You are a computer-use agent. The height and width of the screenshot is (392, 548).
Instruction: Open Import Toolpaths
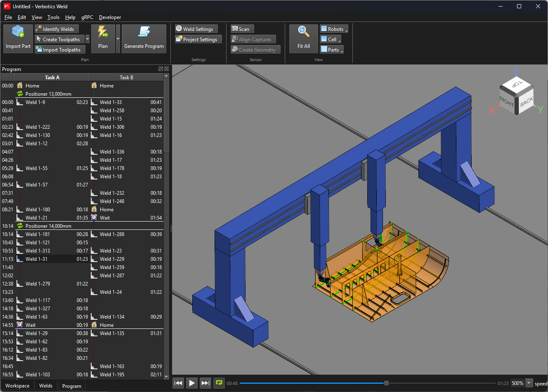tap(60, 50)
